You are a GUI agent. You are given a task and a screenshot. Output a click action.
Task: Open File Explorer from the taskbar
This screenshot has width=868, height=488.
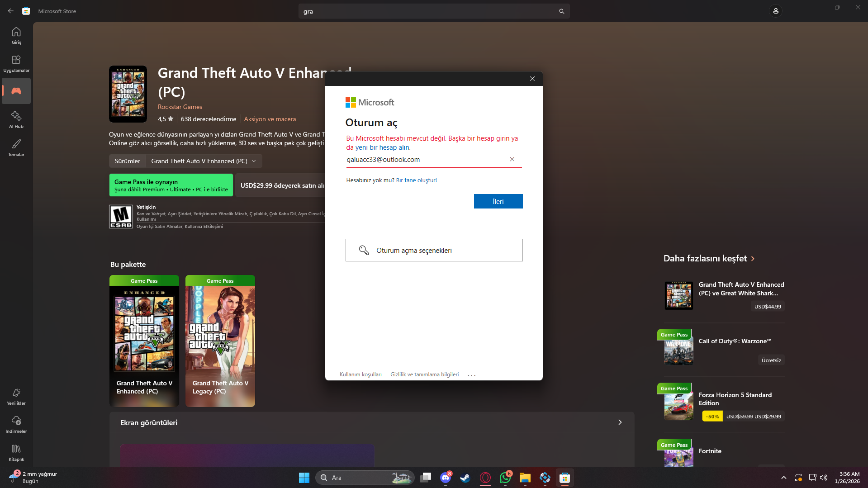tap(525, 478)
